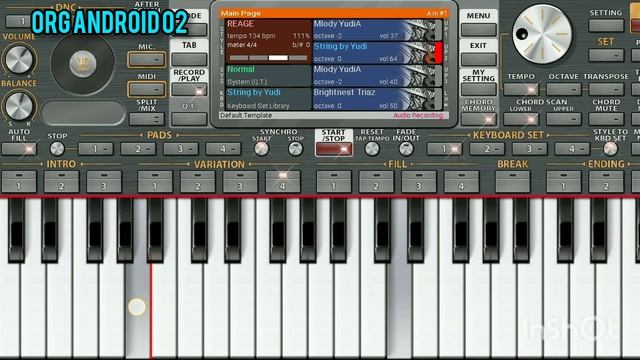
Task: Click the START/STOP button
Action: [333, 149]
